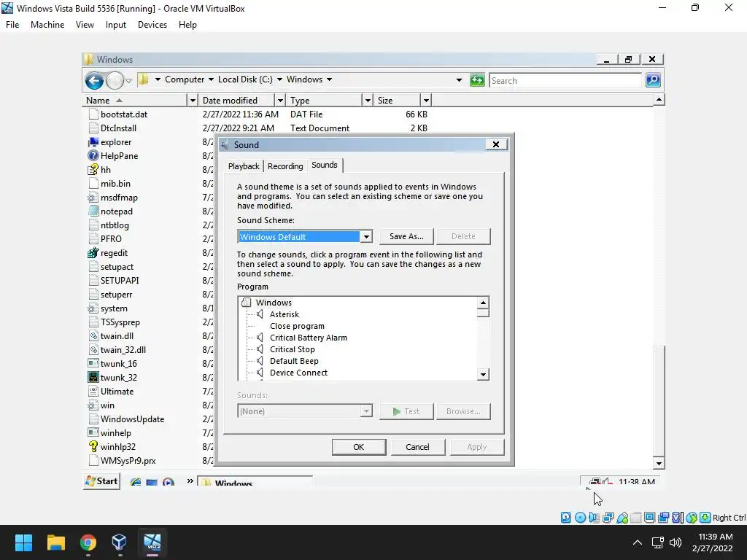
Task: Open the Type column dropdown arrow
Action: pos(368,101)
